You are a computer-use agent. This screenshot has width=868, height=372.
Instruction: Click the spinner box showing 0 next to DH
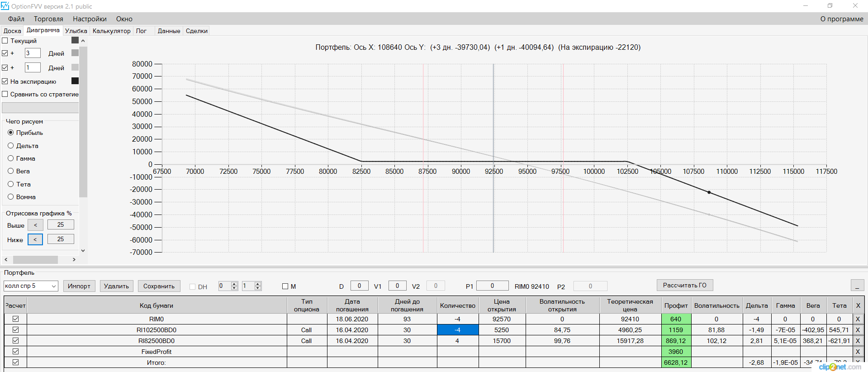228,286
